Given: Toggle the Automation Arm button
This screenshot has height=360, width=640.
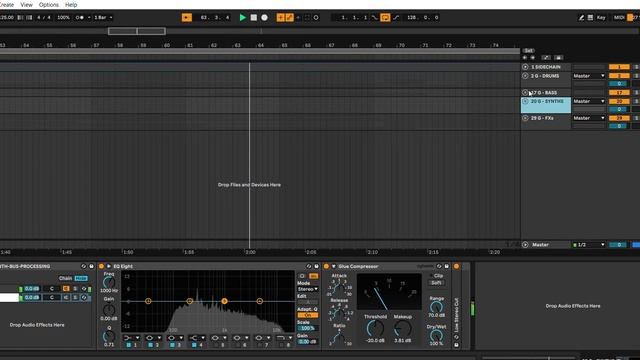Looking at the screenshot, I should point(289,18).
